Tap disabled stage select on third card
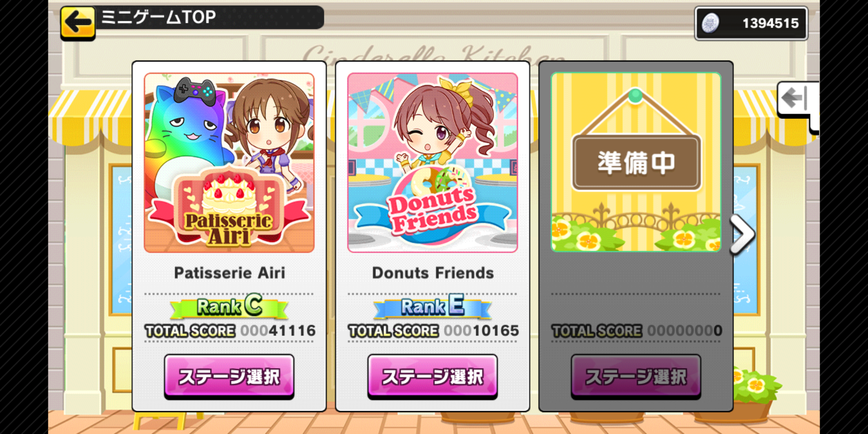Viewport: 868px width, 434px height. tap(636, 377)
